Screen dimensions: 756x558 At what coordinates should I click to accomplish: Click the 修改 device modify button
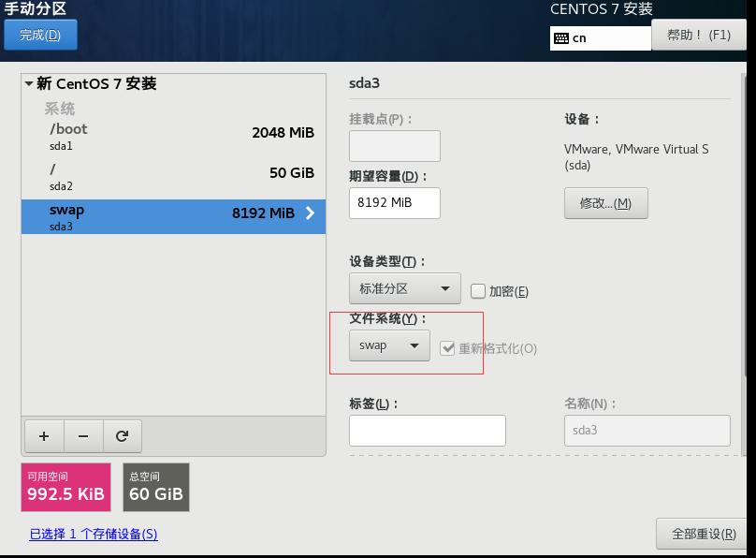coord(606,203)
